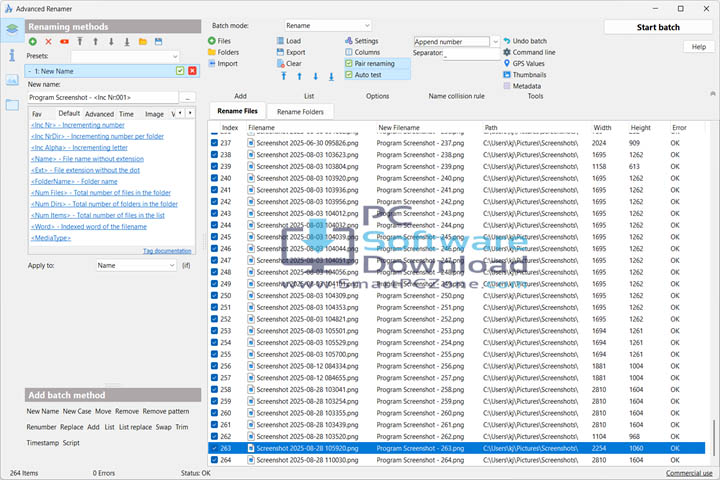Open the Fav tags tab
The image size is (720, 480).
(x=37, y=114)
